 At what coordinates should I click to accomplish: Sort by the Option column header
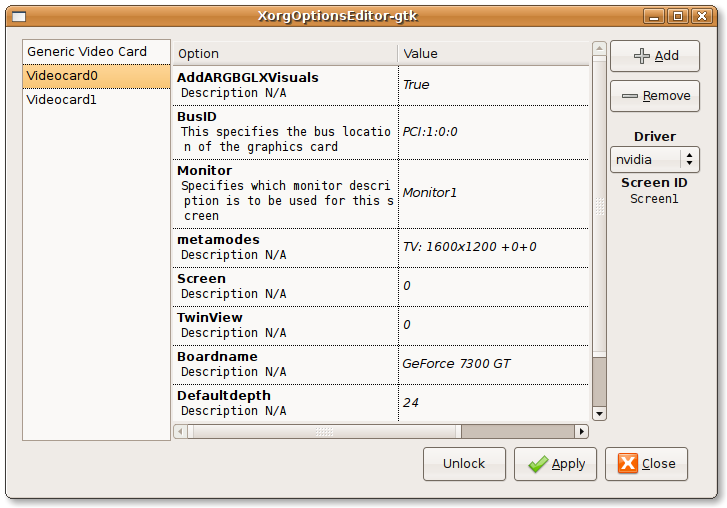[x=285, y=53]
